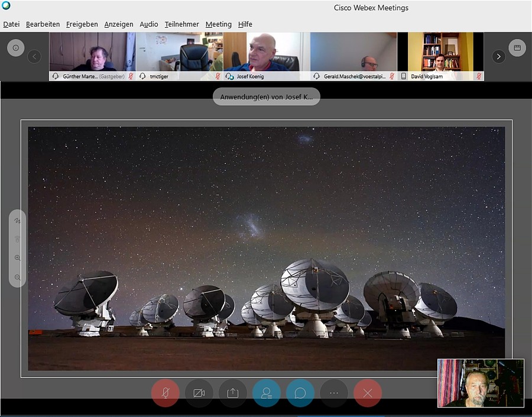Select the annotate squiggle tool

(17, 221)
